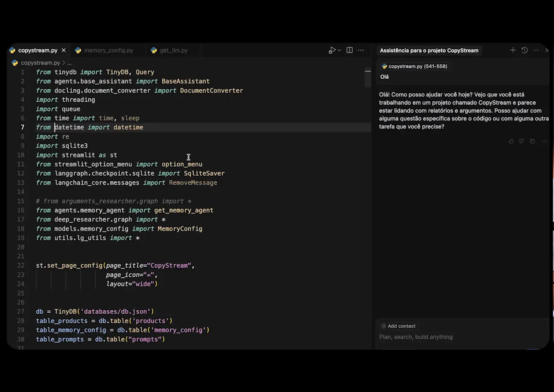Click the Assistência para o projeto CopyStream chat tab
Screen dimensions: 554x392
tap(429, 50)
